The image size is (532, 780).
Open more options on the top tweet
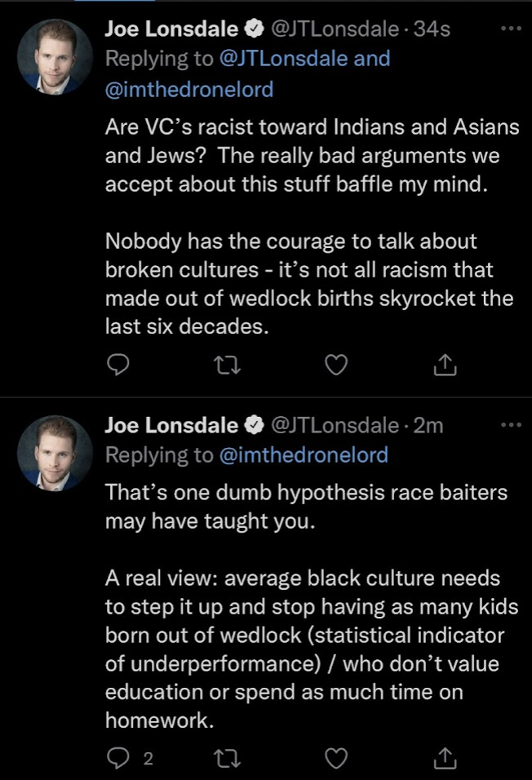[511, 29]
